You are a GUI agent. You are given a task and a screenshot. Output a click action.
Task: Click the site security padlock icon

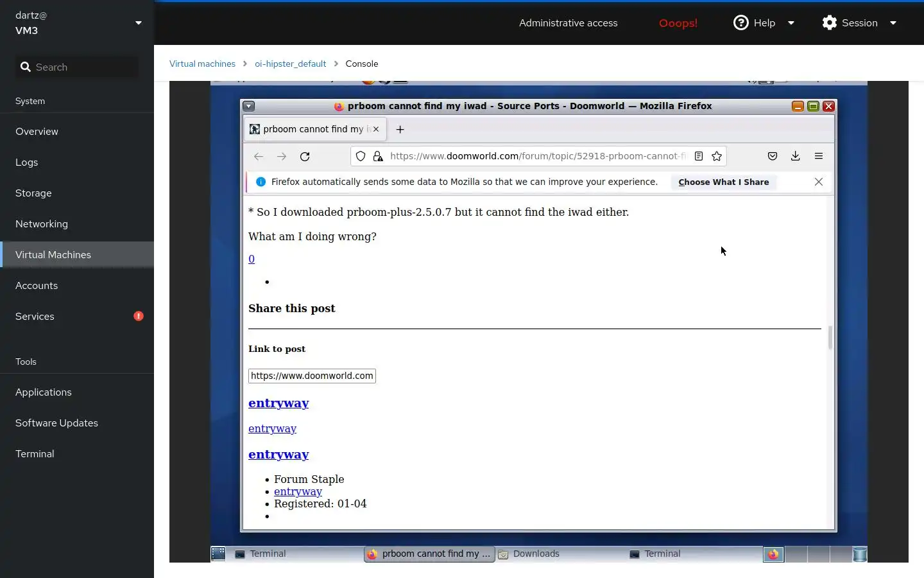coord(378,156)
